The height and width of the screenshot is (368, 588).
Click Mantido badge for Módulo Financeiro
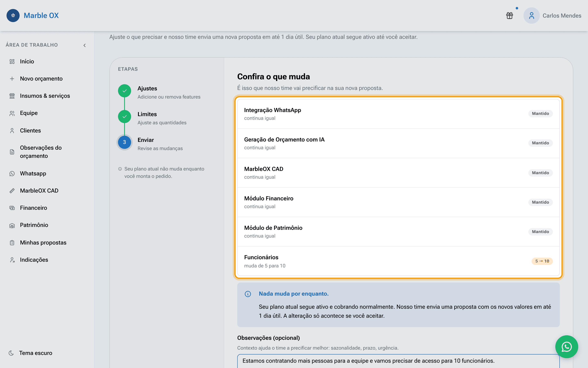[x=540, y=202]
